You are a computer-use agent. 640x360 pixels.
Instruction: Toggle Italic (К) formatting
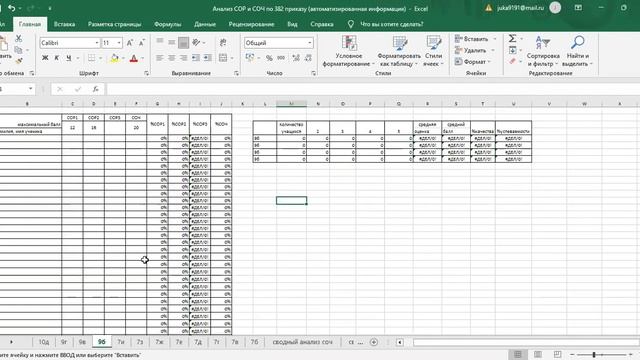click(x=57, y=58)
